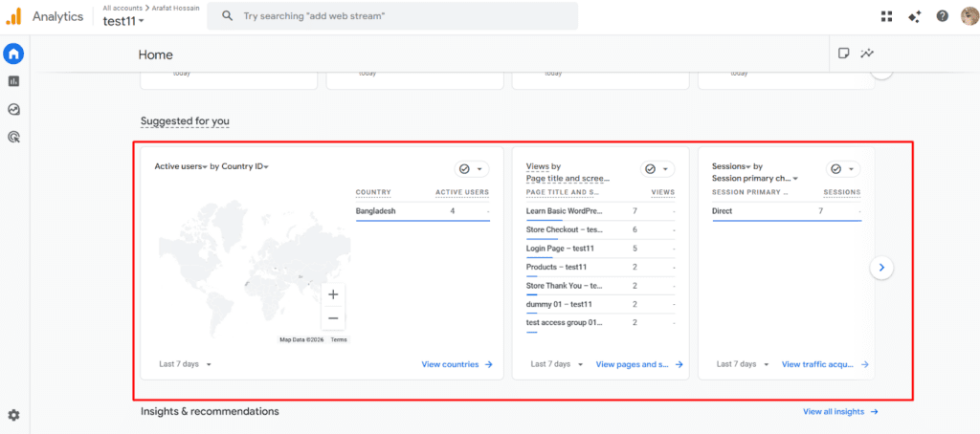Viewport: 980px width, 434px height.
Task: Select the test access group 01 row
Action: (x=601, y=323)
